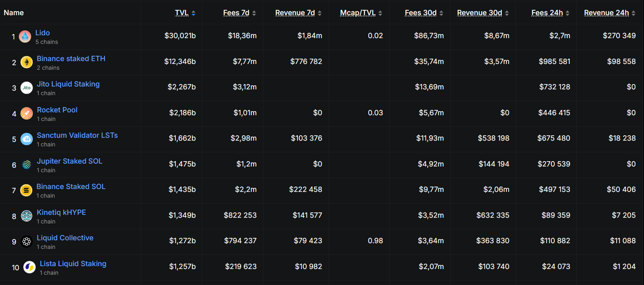This screenshot has height=285, width=644.
Task: Click the Jupiter Staked SOL logo
Action: [27, 165]
